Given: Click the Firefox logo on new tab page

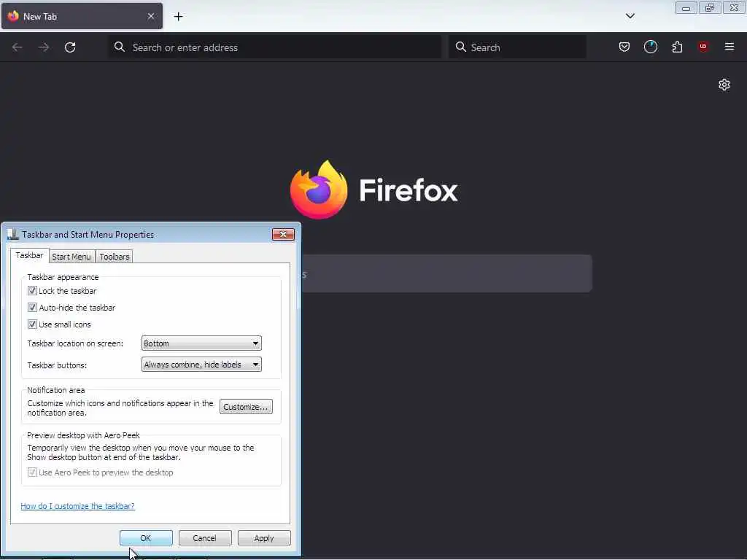Looking at the screenshot, I should tap(319, 190).
